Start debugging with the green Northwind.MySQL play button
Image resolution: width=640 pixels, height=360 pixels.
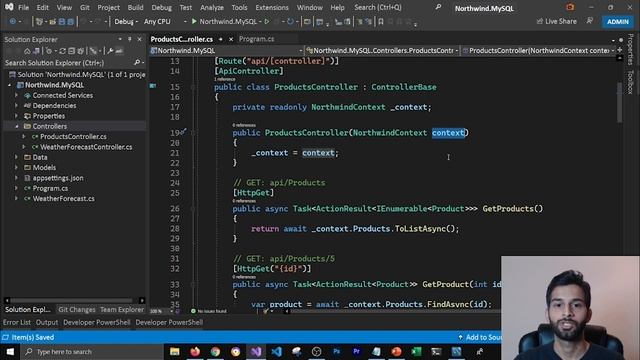coord(194,21)
